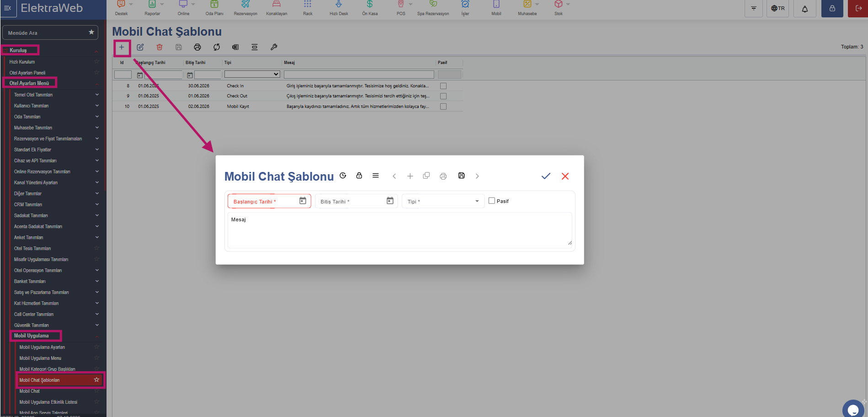
Task: Click the refresh icon in list toolbar
Action: 217,47
